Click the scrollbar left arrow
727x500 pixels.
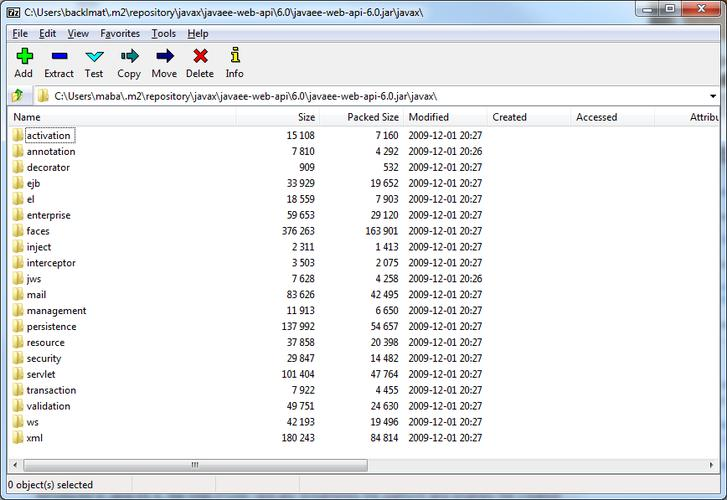click(15, 464)
